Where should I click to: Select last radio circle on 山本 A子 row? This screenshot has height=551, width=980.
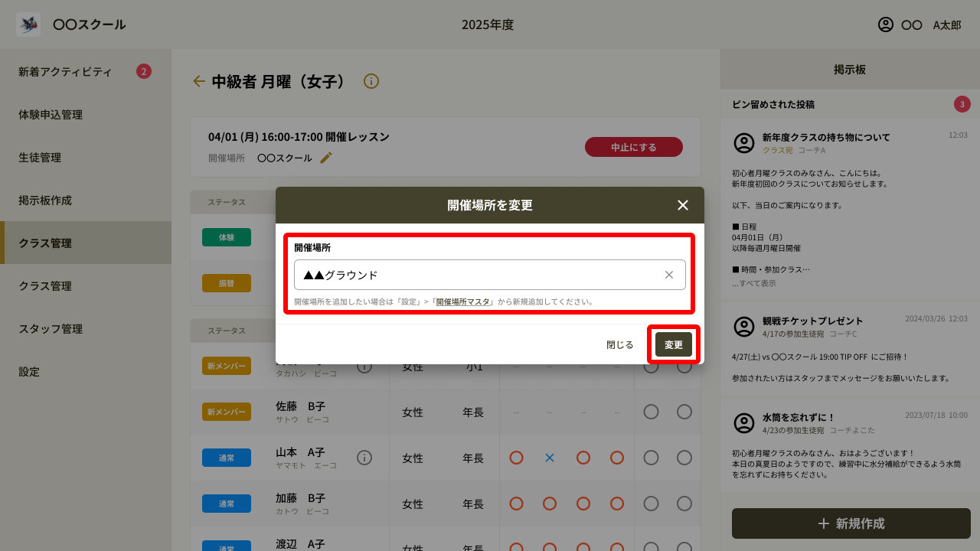point(684,458)
